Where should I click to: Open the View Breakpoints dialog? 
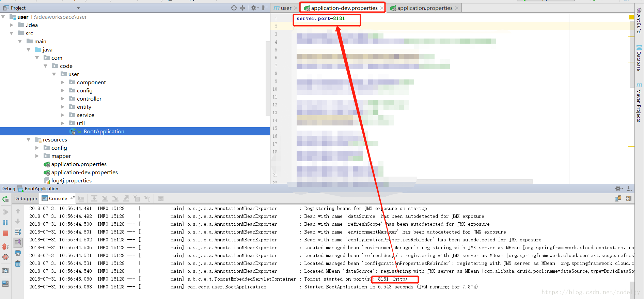click(x=5, y=246)
